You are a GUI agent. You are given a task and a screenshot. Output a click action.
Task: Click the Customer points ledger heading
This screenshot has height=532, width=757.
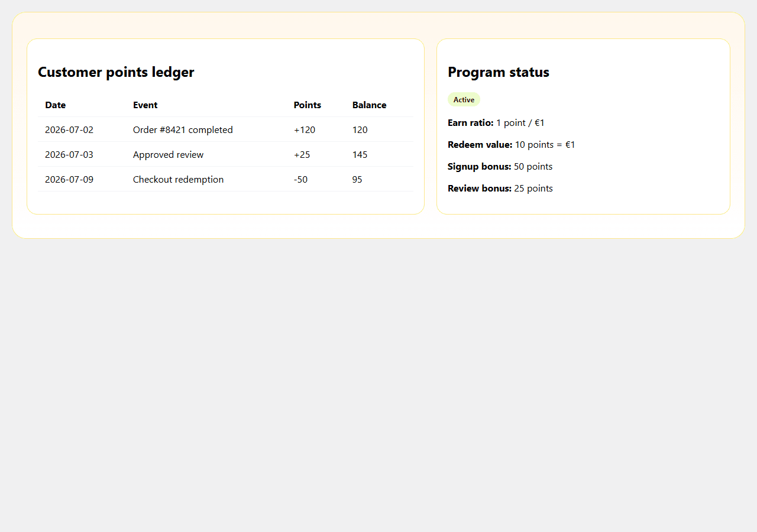(116, 72)
